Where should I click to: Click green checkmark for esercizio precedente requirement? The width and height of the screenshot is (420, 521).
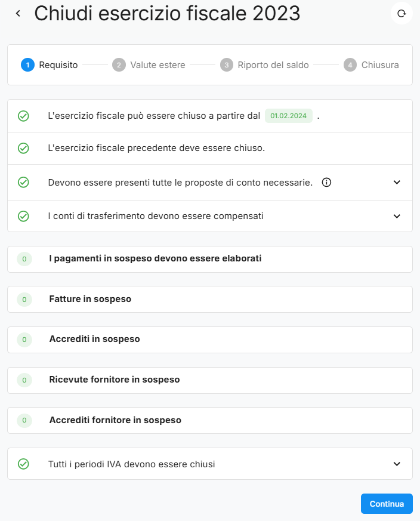(24, 148)
